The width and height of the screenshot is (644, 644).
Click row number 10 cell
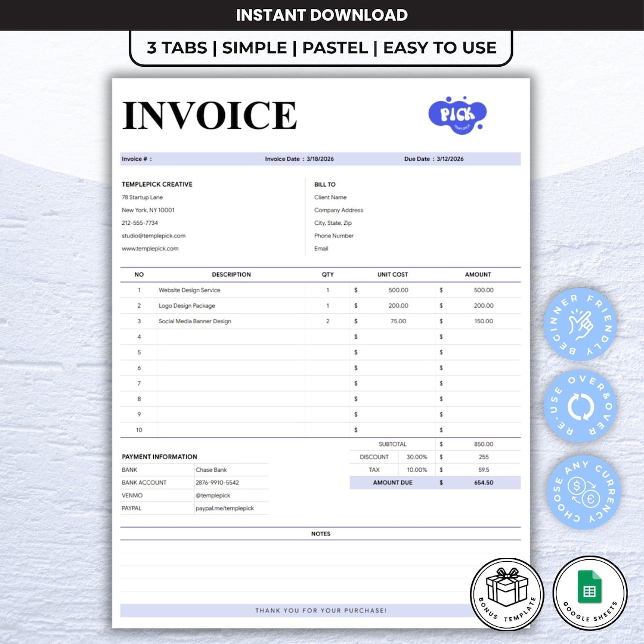click(x=139, y=430)
